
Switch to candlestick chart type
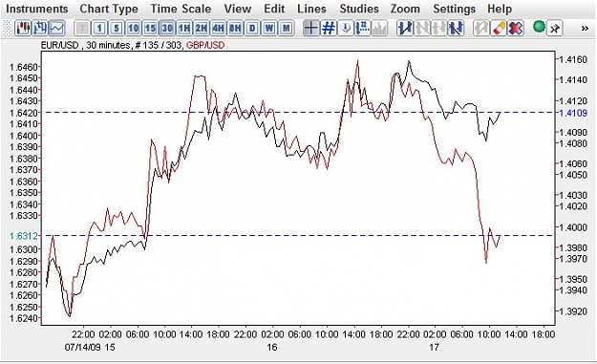[x=23, y=28]
